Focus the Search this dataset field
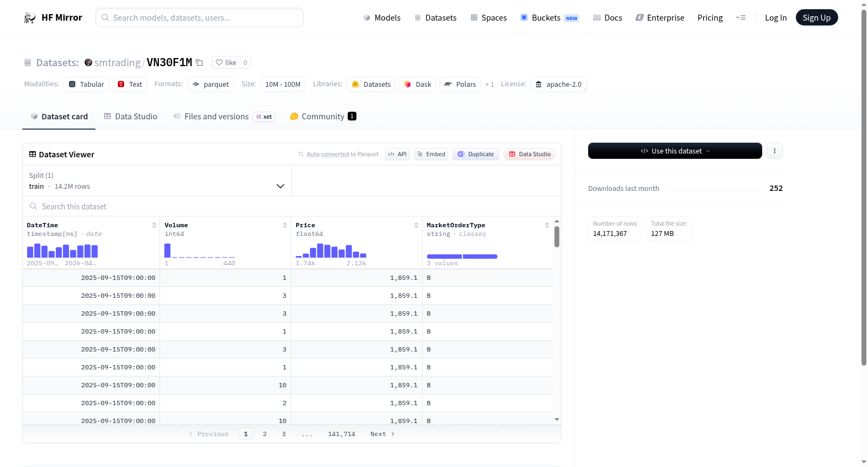The image size is (868, 467). tap(292, 206)
